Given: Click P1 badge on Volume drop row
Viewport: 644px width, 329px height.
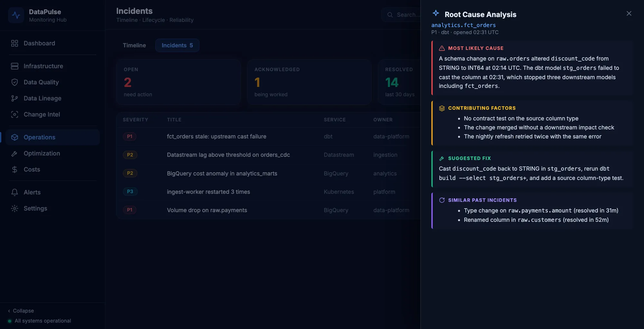Looking at the screenshot, I should pyautogui.click(x=130, y=210).
